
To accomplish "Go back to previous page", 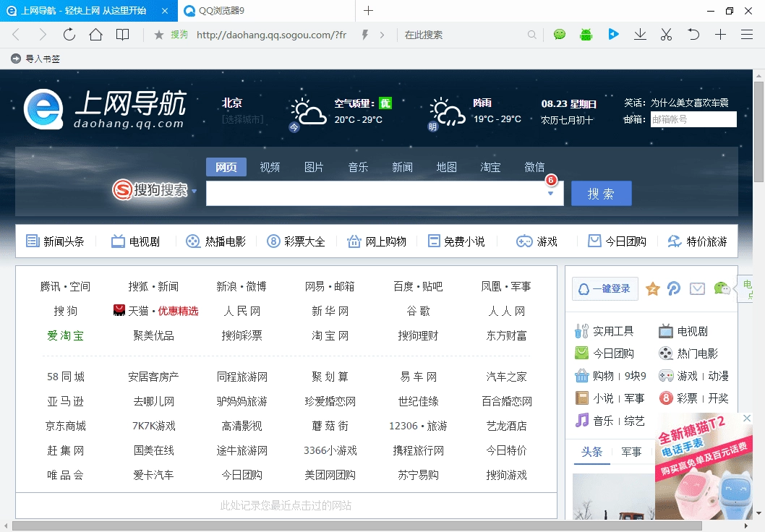I will pyautogui.click(x=16, y=35).
